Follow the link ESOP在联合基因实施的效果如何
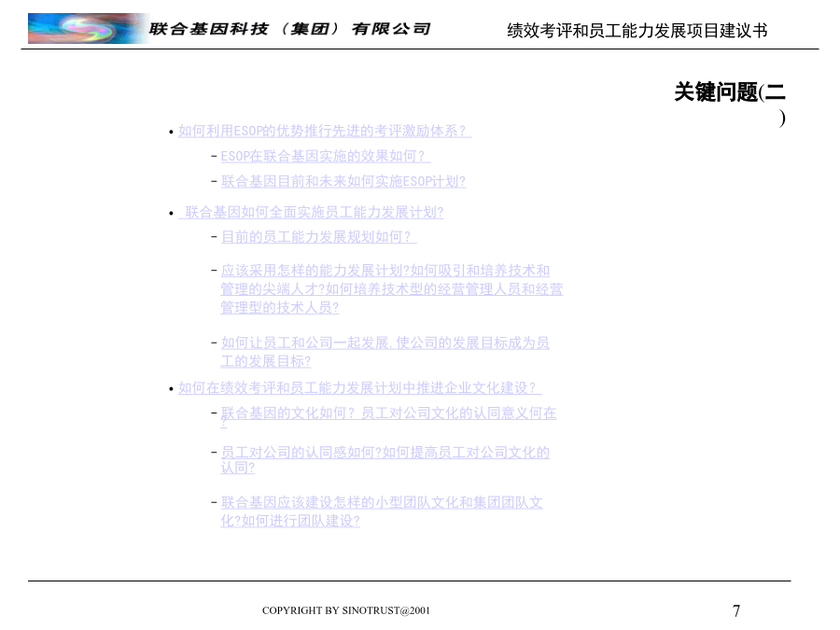The image size is (840, 630). click(325, 156)
